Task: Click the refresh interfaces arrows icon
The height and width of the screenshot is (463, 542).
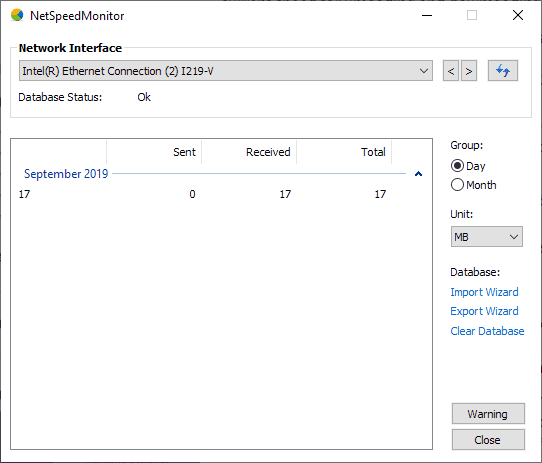Action: point(503,71)
